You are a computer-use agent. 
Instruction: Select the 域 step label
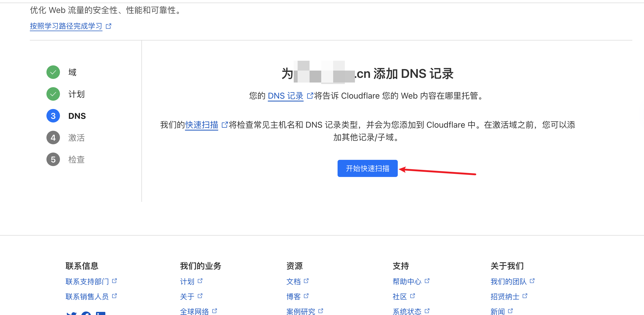point(72,72)
